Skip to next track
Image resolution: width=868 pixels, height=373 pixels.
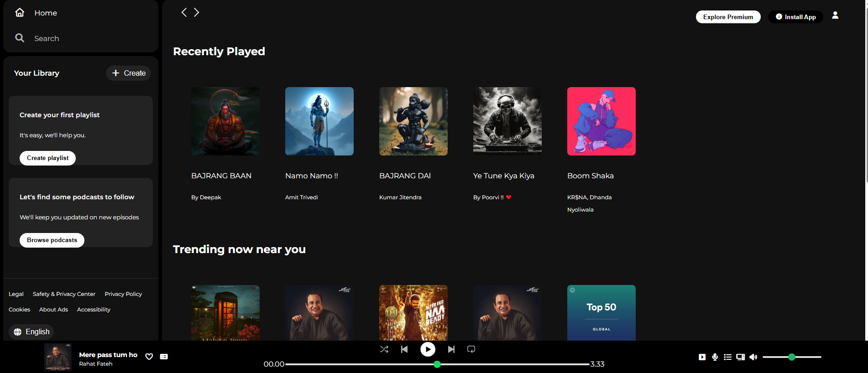[451, 349]
